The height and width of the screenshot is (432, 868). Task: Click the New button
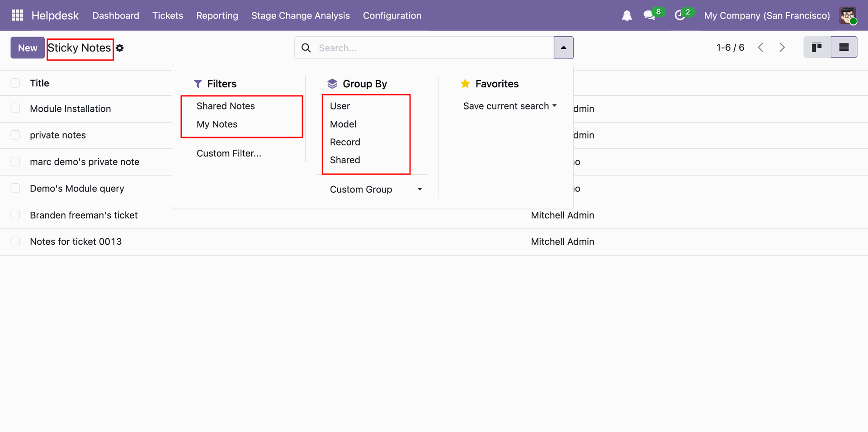tap(28, 48)
